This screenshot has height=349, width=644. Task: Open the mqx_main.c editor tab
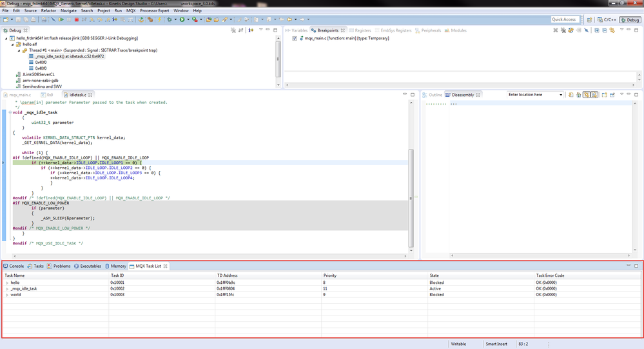[17, 95]
